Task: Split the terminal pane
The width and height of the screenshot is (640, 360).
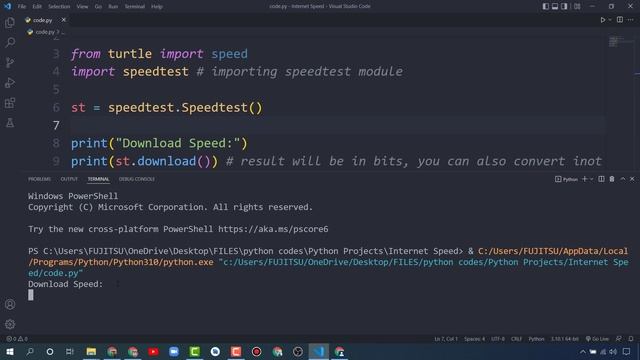Action: 601,179
